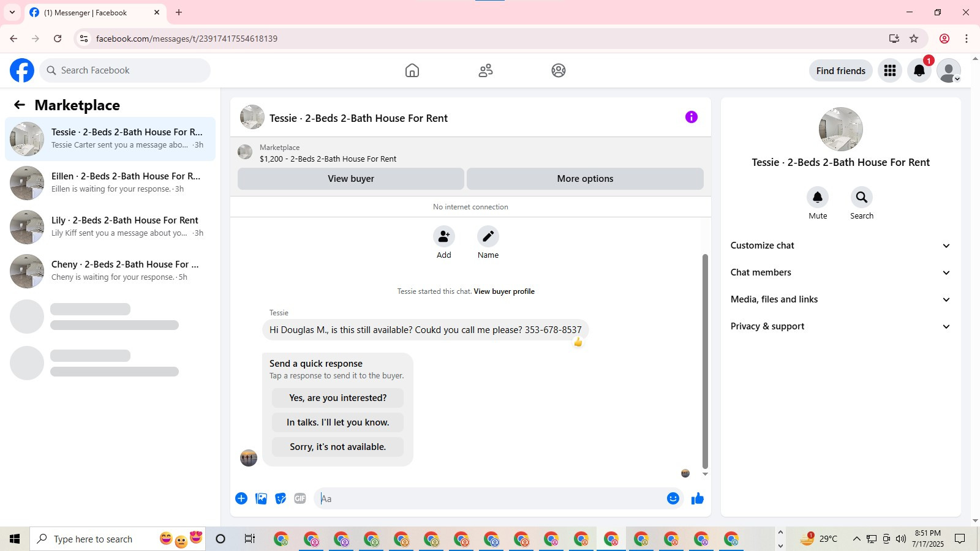980x551 pixels.
Task: Open the Chrome three-dot menu
Action: (967, 39)
